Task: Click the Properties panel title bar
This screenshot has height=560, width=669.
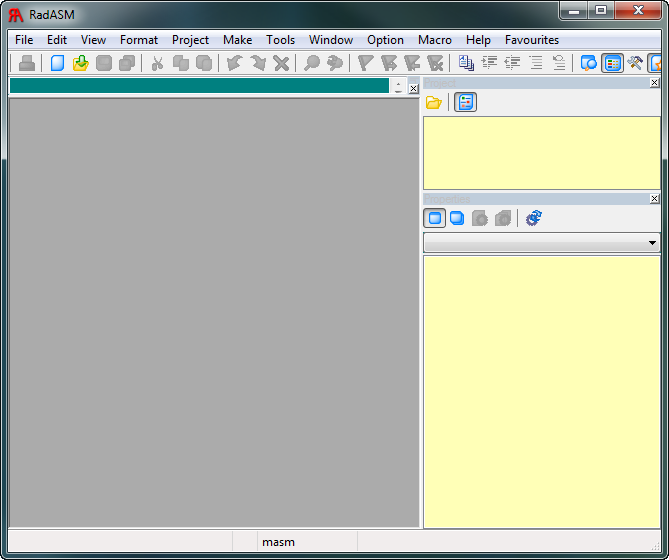Action: (536, 199)
